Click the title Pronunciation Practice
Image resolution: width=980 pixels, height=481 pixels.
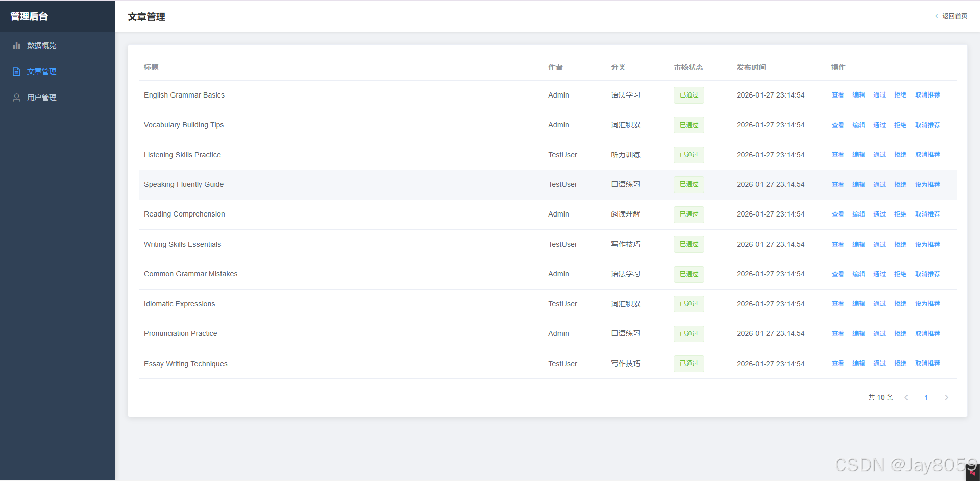(x=181, y=333)
